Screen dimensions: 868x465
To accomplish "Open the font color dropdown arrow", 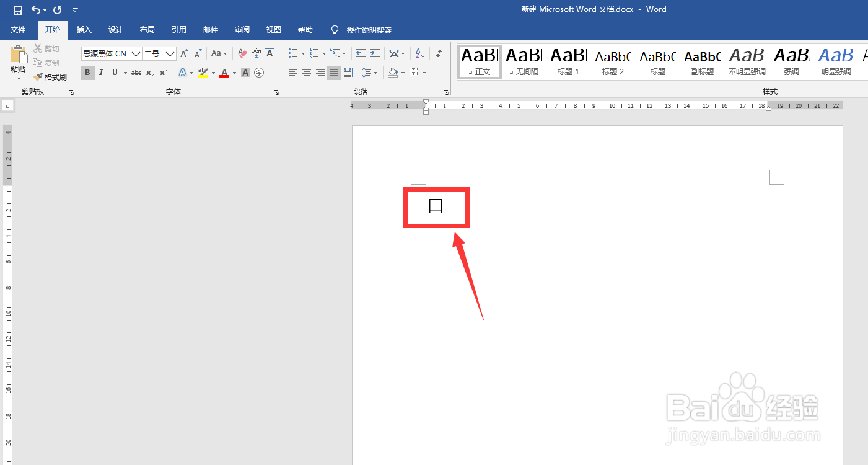I will 235,73.
